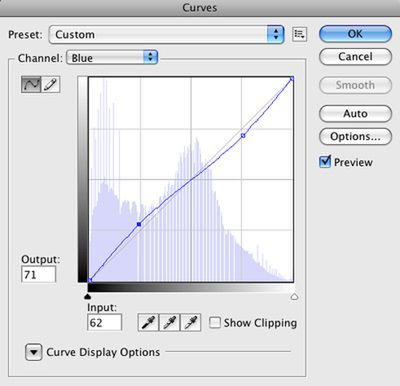The width and height of the screenshot is (400, 386).
Task: Toggle the Preview checkbox
Action: tap(325, 162)
